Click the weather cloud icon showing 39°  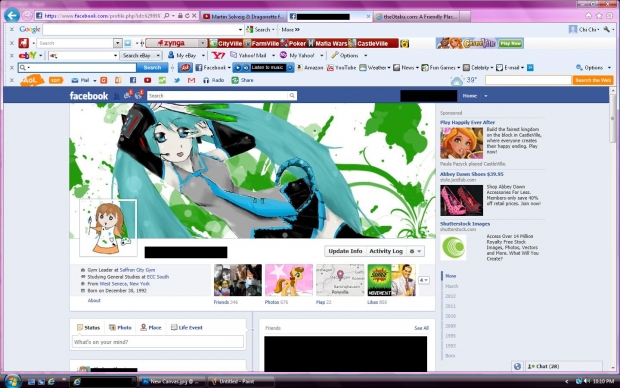457,81
